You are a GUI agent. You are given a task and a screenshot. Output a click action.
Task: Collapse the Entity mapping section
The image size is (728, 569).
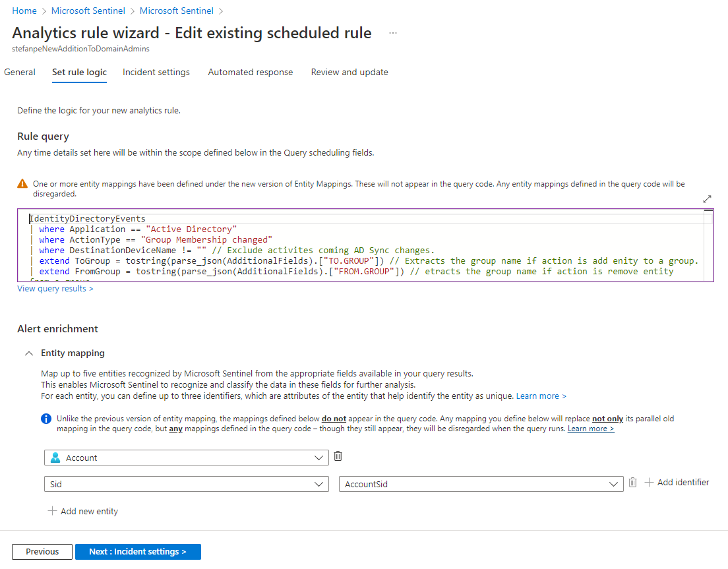click(x=29, y=353)
